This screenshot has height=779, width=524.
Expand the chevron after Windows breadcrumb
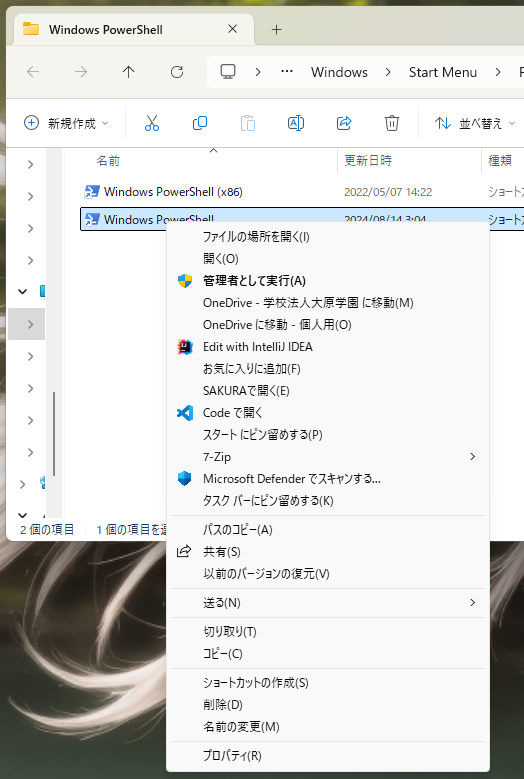point(388,72)
